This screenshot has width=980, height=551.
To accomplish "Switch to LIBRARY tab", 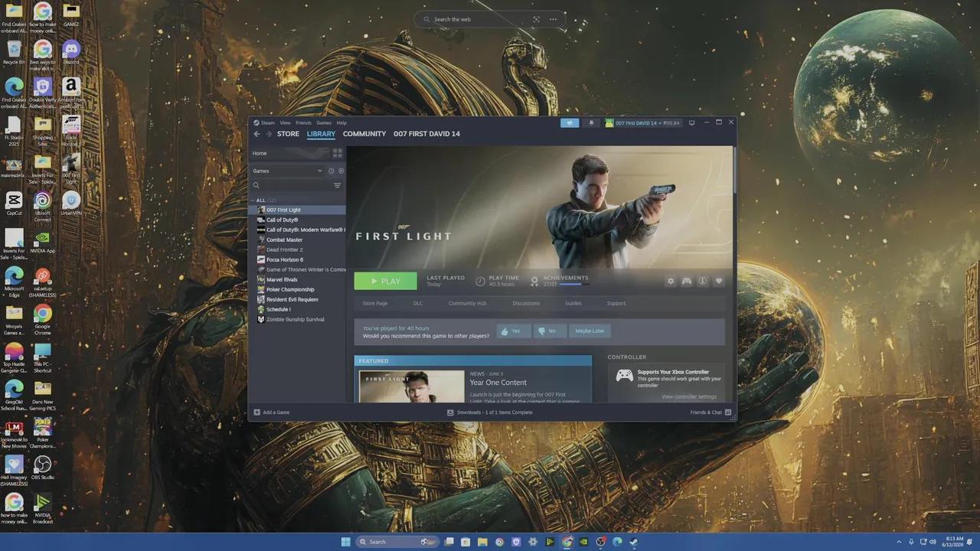I will [x=321, y=134].
